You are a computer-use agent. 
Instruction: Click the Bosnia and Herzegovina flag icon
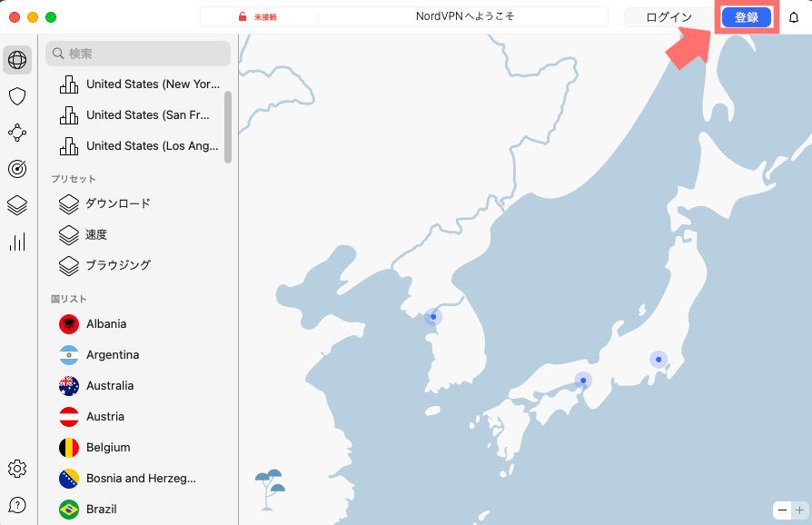coord(69,479)
